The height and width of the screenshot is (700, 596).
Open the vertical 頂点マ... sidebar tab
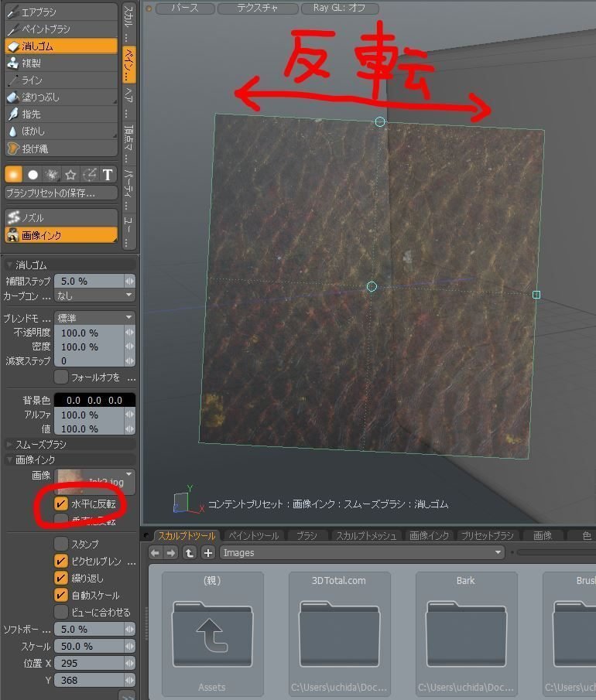point(128,143)
